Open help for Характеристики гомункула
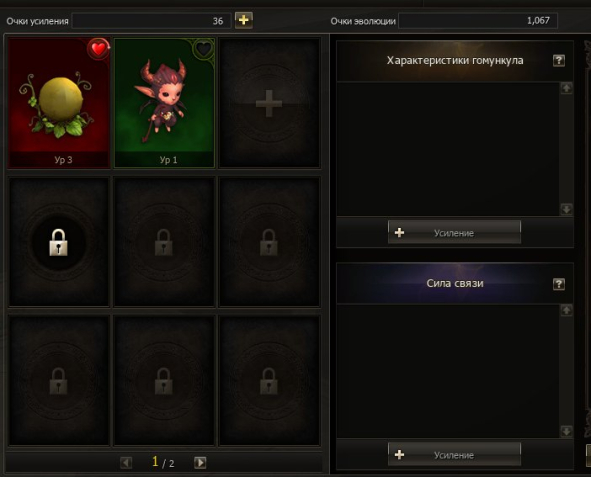This screenshot has height=477, width=591. (559, 60)
